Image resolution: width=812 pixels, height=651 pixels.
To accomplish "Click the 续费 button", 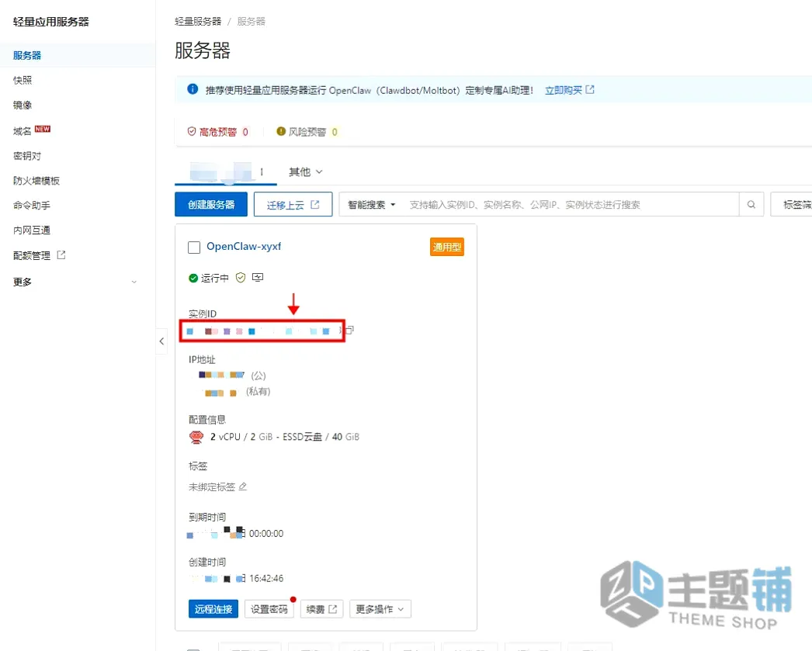I will [321, 609].
